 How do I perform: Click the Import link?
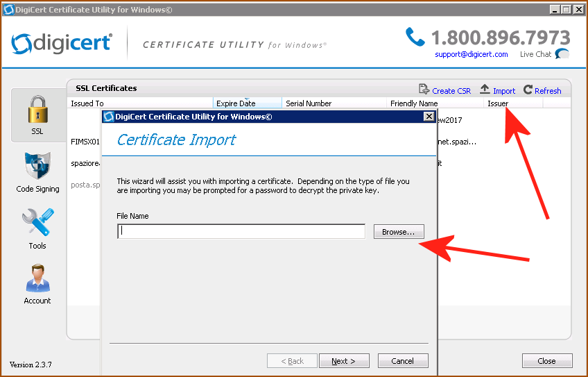coord(504,91)
